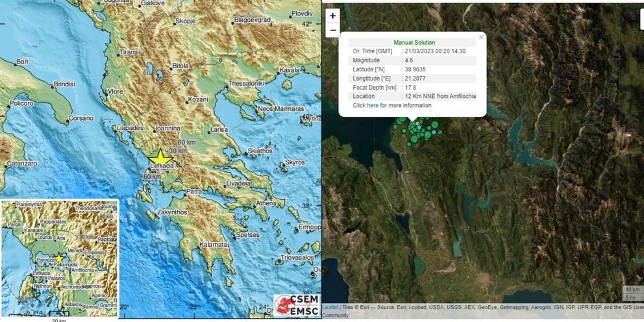Screen dimensions: 644x322
Task: Click the Larisa city label
Action: pyautogui.click(x=219, y=129)
